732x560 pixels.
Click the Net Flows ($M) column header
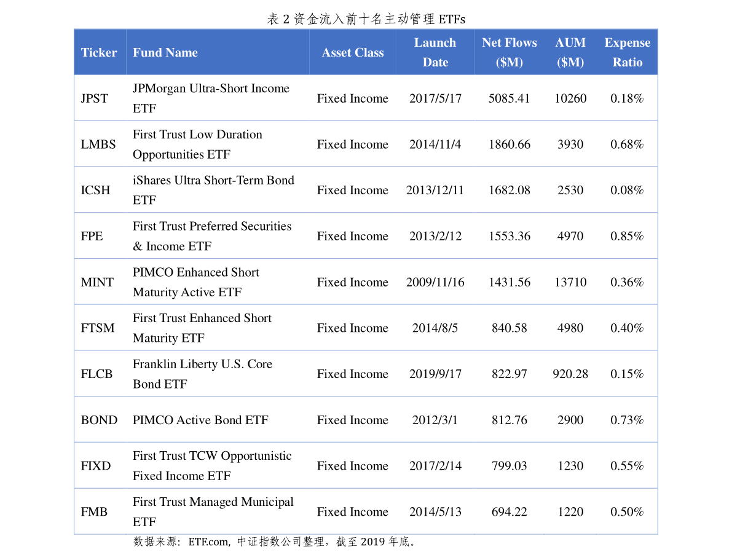pos(510,52)
